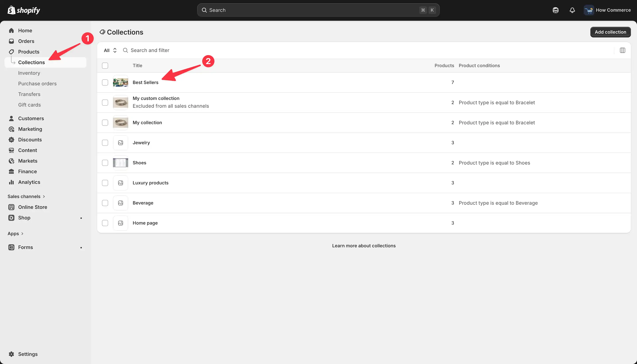637x364 pixels.
Task: Click the Customers person icon
Action: (x=11, y=118)
